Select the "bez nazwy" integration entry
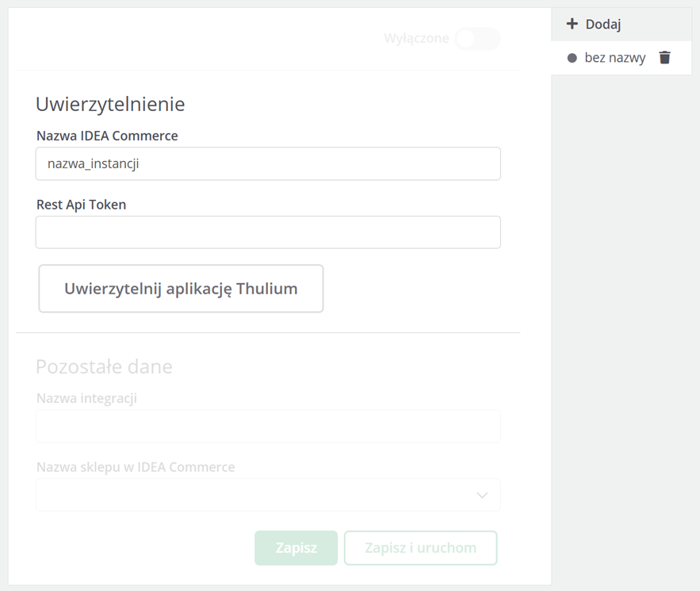700x591 pixels. (x=614, y=58)
